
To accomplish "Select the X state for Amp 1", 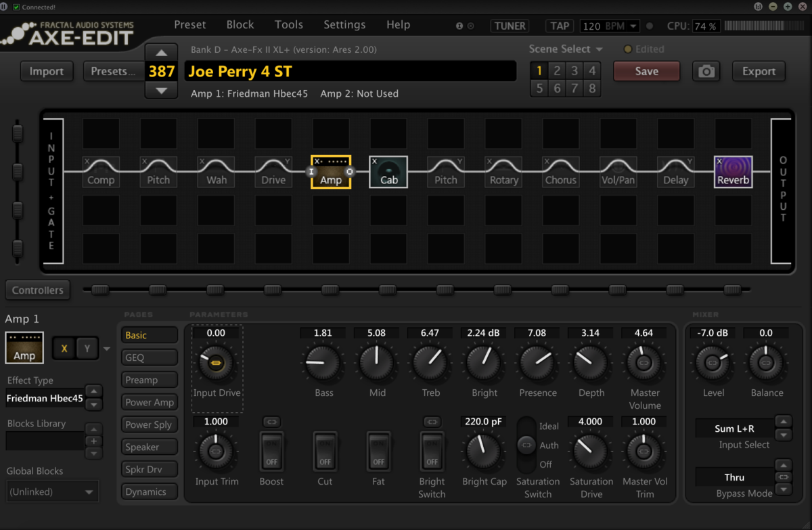I will click(65, 348).
